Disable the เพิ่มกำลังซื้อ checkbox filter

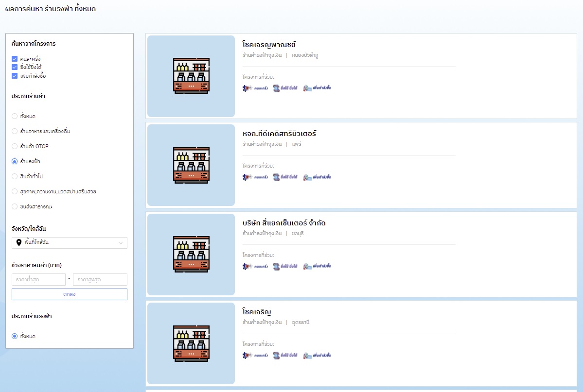[x=15, y=76]
